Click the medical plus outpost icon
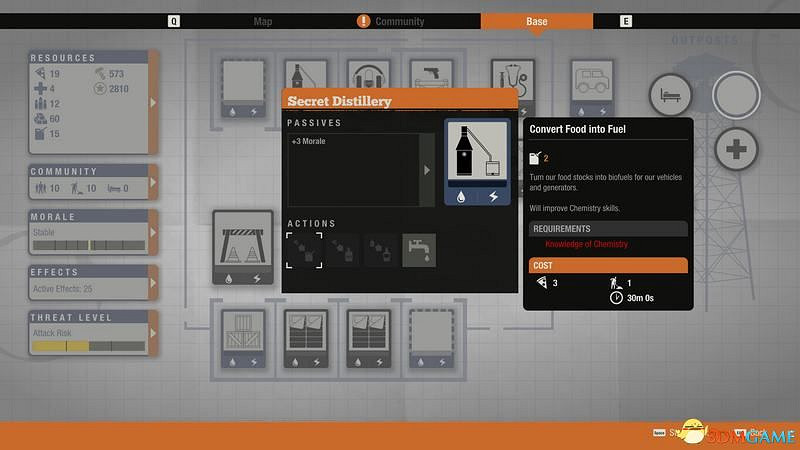This screenshot has height=450, width=800. tap(736, 150)
